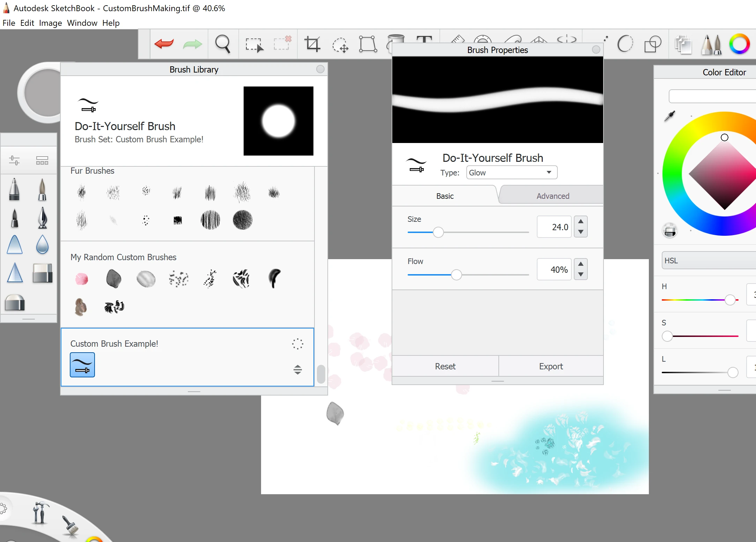
Task: Open the brush Type dropdown
Action: [x=511, y=173]
